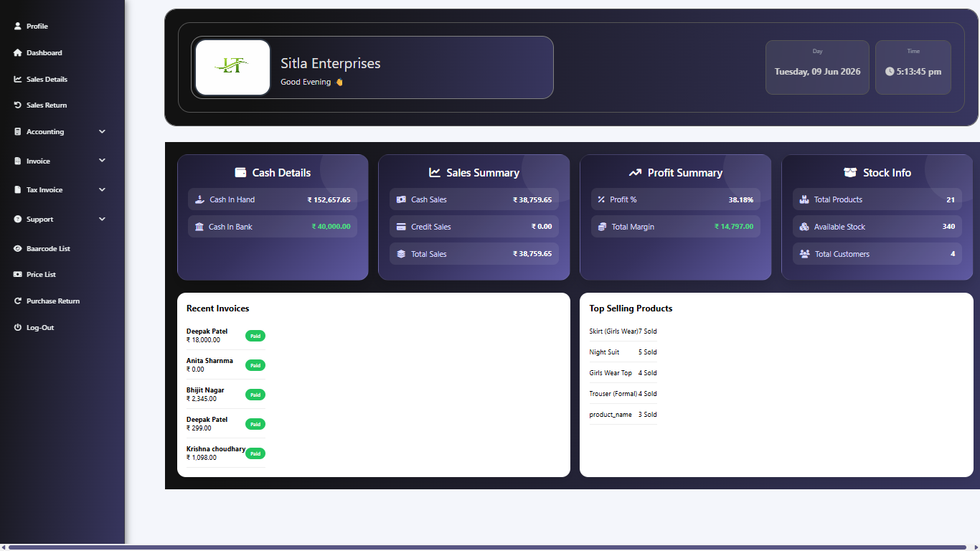Click the Paid badge for Deepak Patel ₹ 18,000.00
980x551 pixels.
point(255,336)
